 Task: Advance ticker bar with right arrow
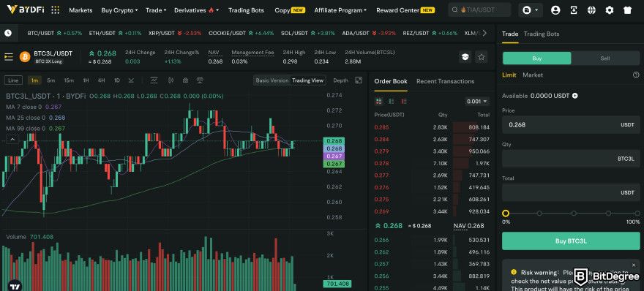(x=484, y=33)
